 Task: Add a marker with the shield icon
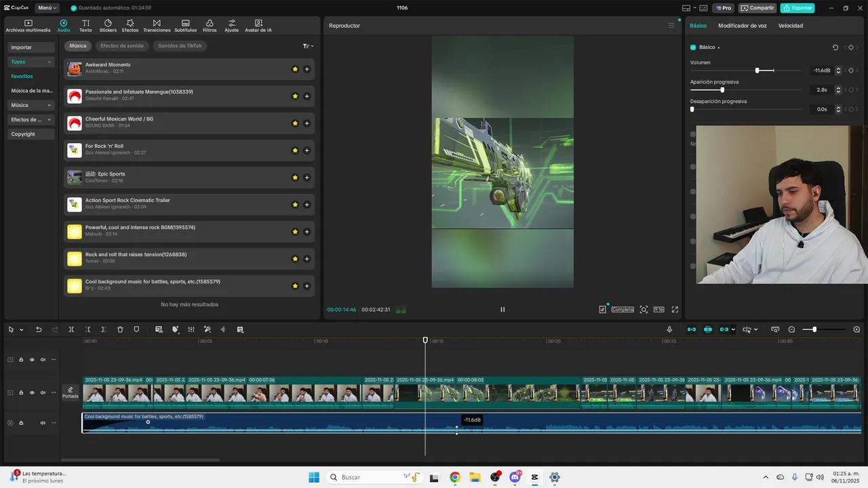136,329
